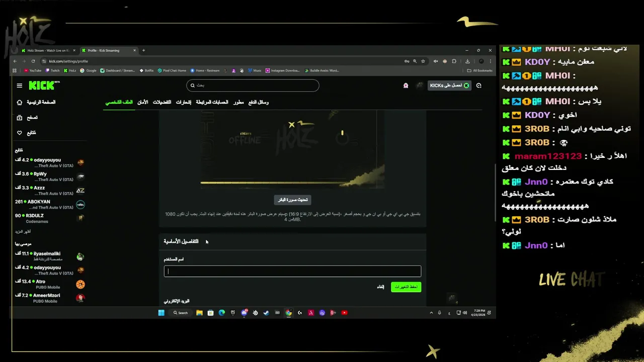The height and width of the screenshot is (362, 644).
Task: Open Chrome three-dot menu
Action: click(490, 61)
